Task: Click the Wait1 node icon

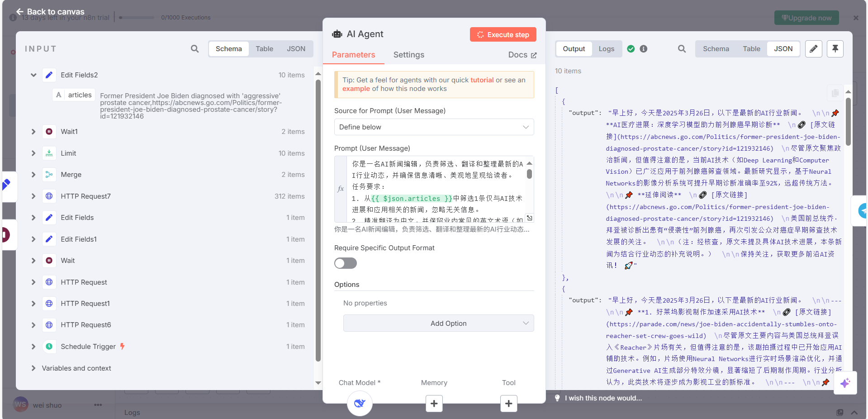Action: pyautogui.click(x=49, y=132)
